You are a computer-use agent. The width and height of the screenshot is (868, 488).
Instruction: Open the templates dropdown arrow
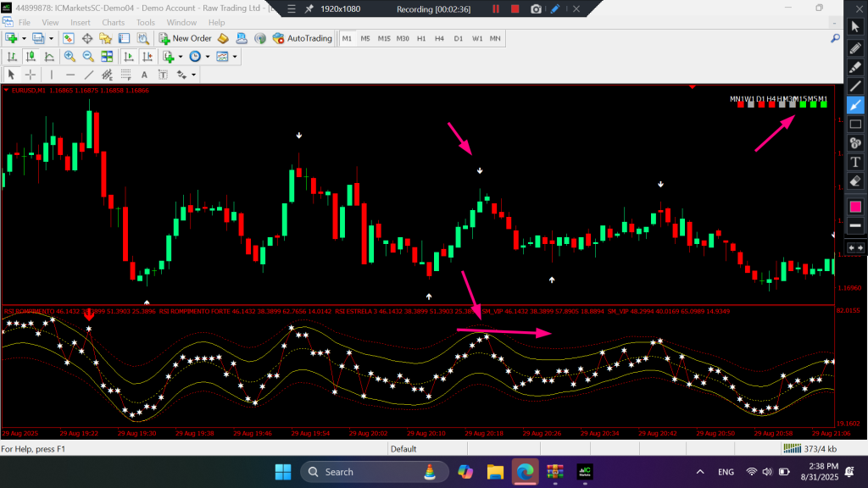(235, 57)
